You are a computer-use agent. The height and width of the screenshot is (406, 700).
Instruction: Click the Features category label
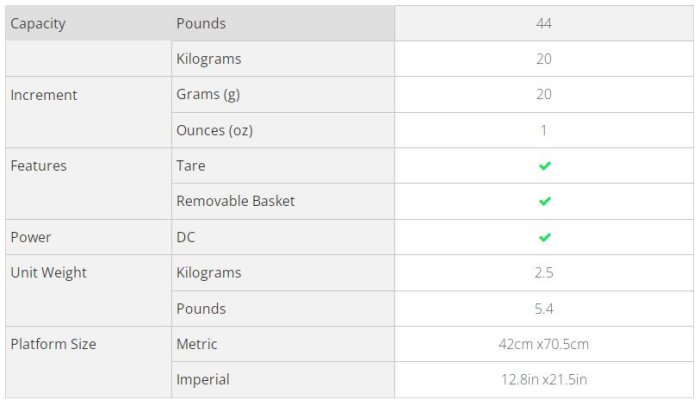[x=39, y=166]
